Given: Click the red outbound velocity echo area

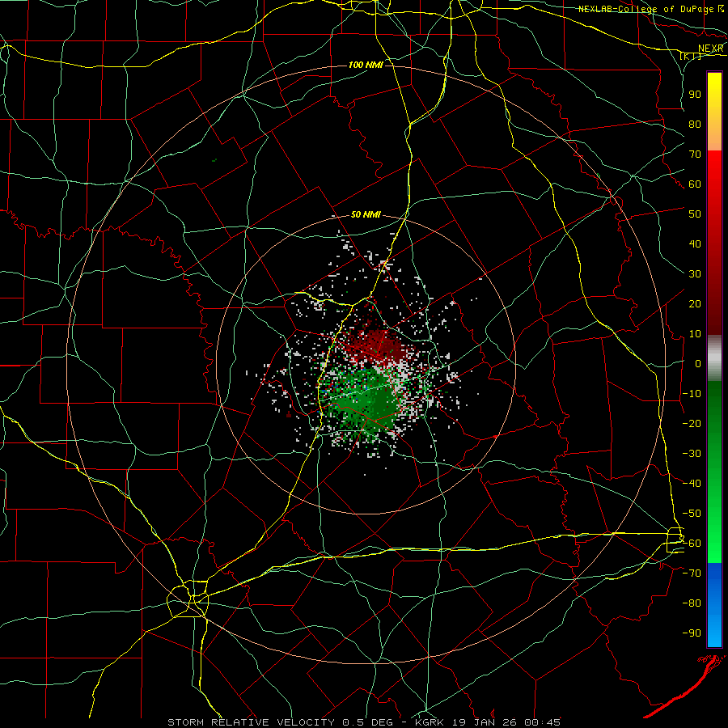Looking at the screenshot, I should 374,345.
